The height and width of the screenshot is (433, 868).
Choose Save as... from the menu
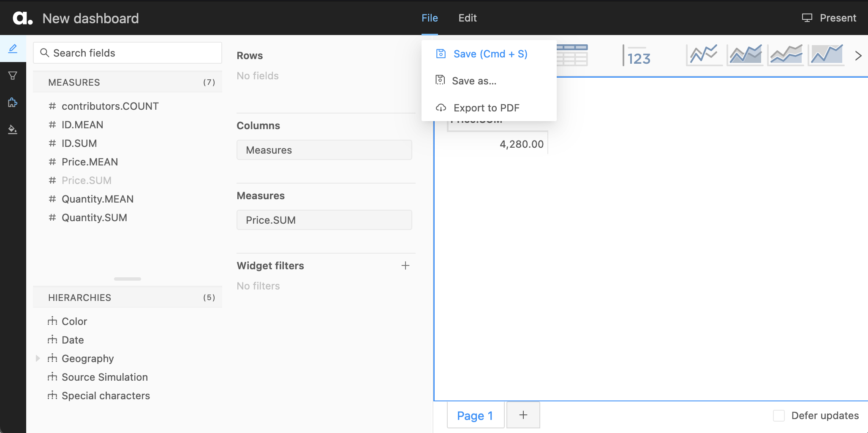pos(474,81)
